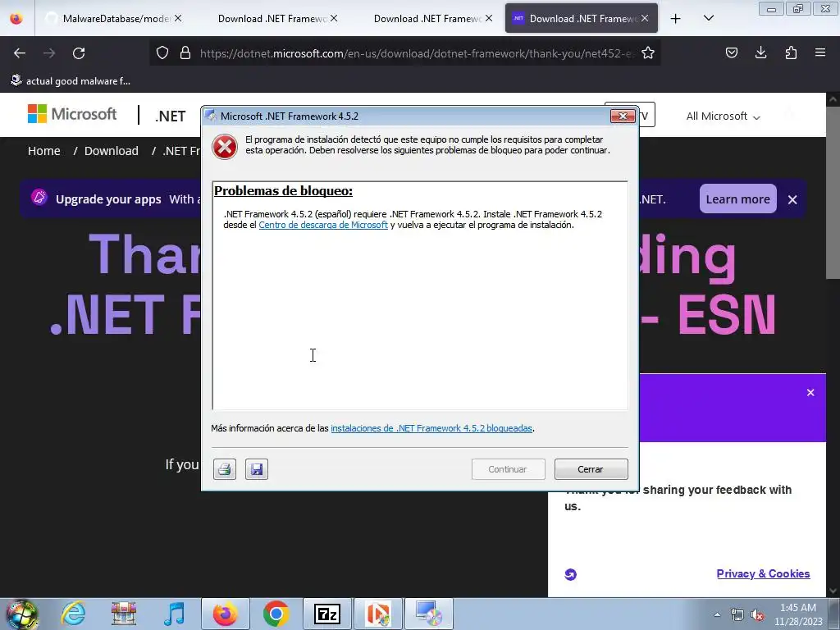Open the Pocket save icon
The image size is (840, 630).
click(731, 52)
